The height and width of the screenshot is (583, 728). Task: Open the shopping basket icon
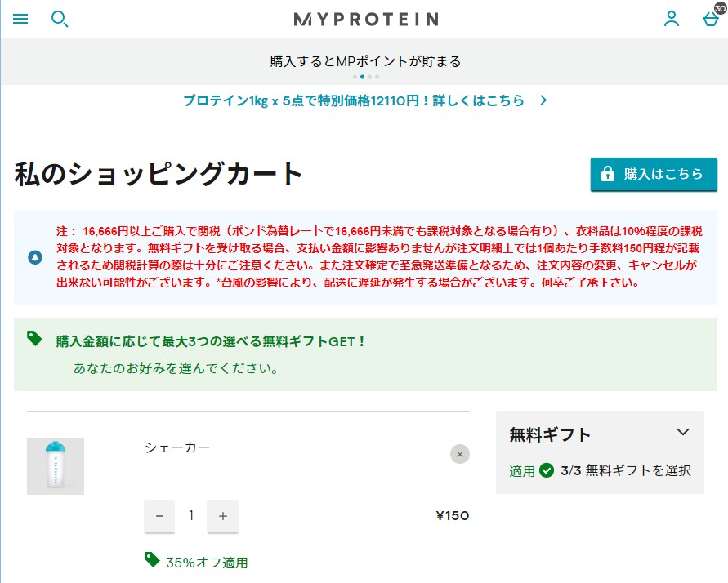click(x=712, y=19)
